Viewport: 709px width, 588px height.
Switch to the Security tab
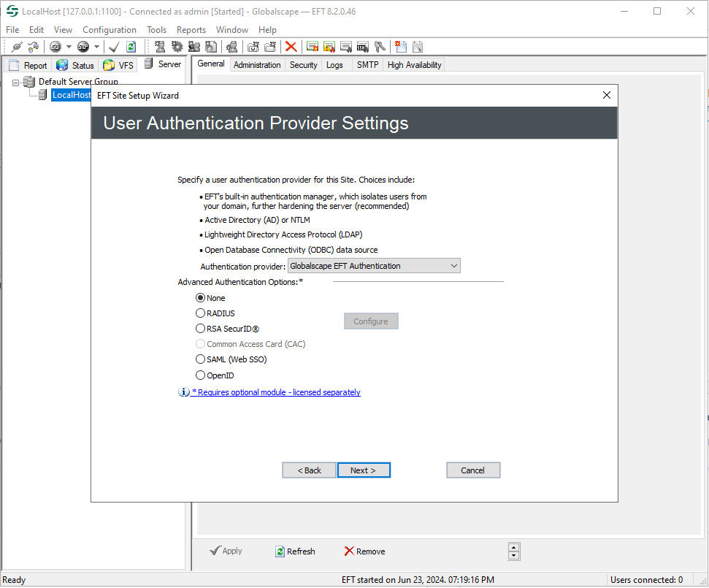pos(304,65)
